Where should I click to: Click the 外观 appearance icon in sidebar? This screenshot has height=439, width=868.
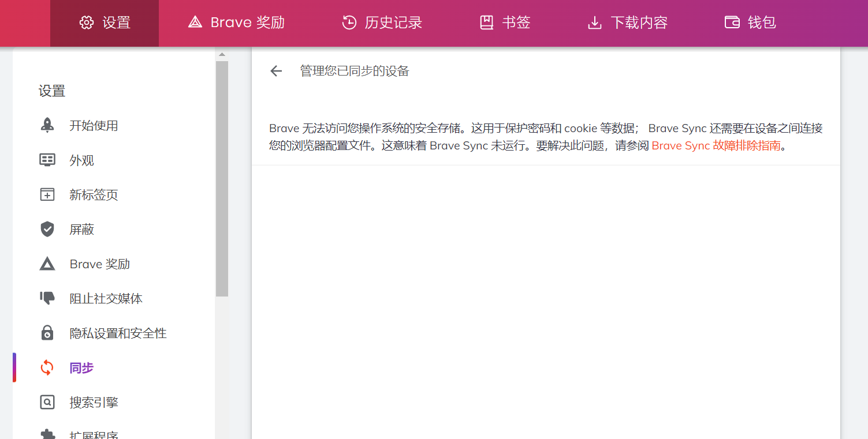[47, 160]
